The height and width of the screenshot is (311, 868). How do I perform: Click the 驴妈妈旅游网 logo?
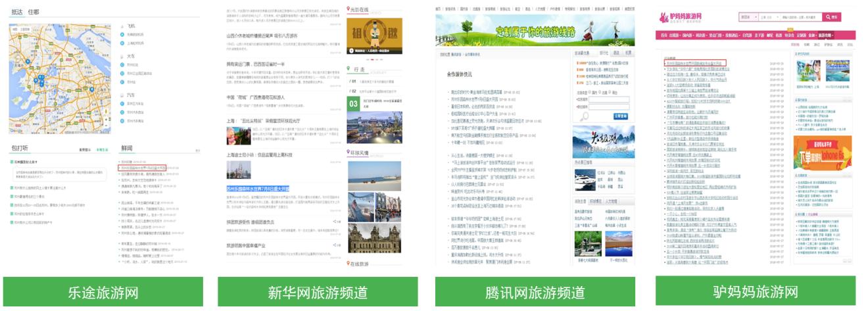tap(681, 18)
